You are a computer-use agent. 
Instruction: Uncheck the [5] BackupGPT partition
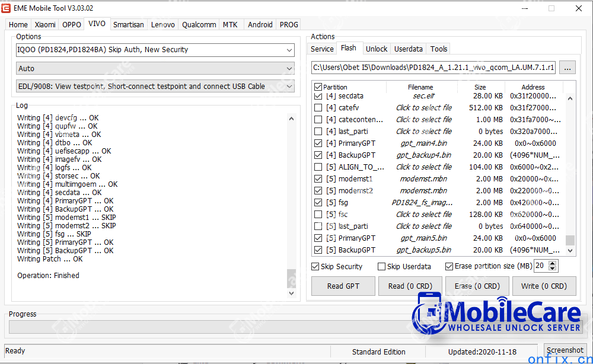coord(318,250)
